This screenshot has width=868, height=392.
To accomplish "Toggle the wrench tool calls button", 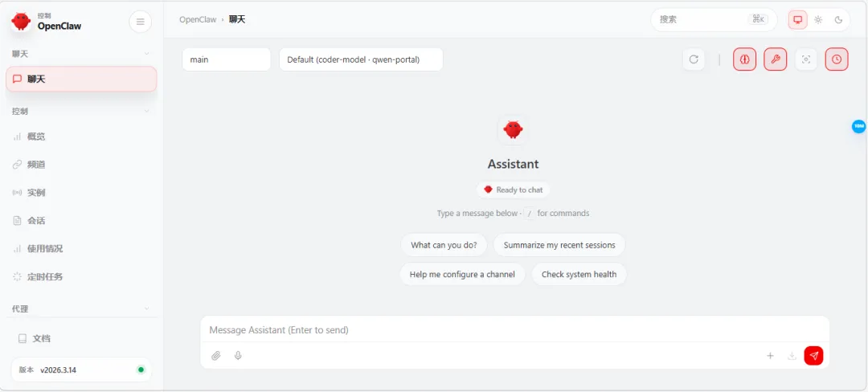I will (775, 59).
